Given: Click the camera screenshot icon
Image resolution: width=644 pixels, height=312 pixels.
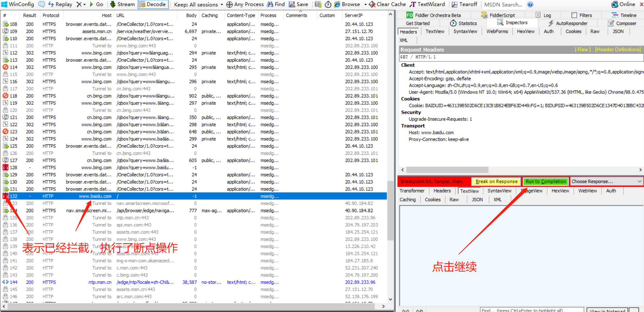Looking at the screenshot, I should 318,4.
